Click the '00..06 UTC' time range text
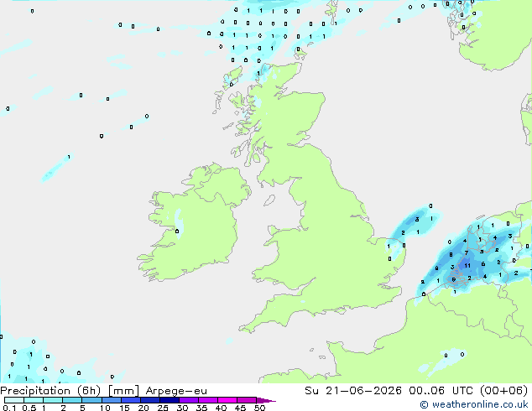532x411 pixels. click(x=441, y=391)
